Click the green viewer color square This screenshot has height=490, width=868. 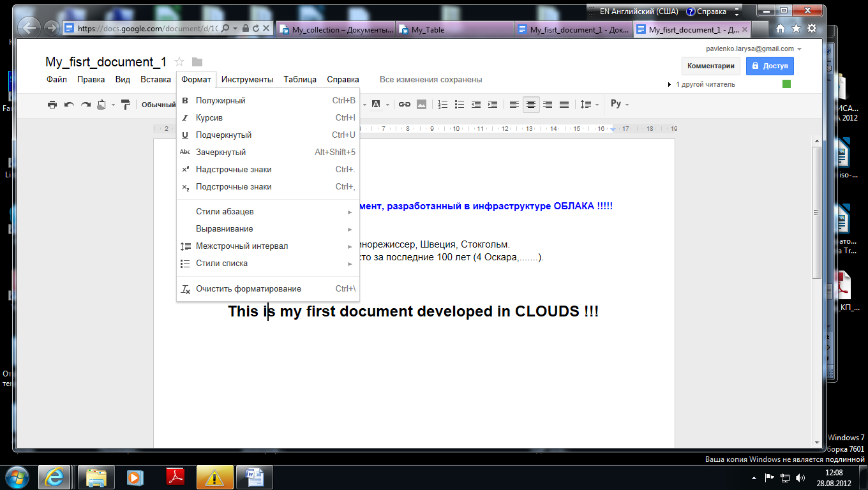[x=786, y=84]
